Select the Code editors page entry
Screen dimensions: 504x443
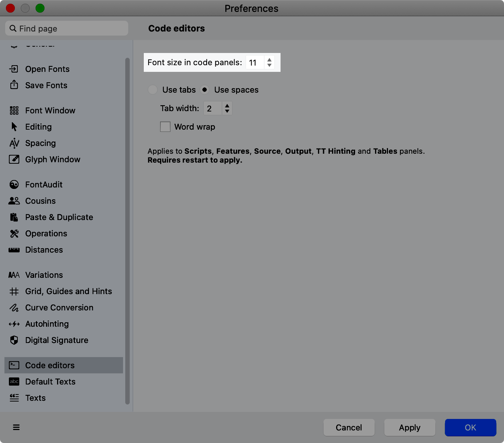[x=64, y=365]
